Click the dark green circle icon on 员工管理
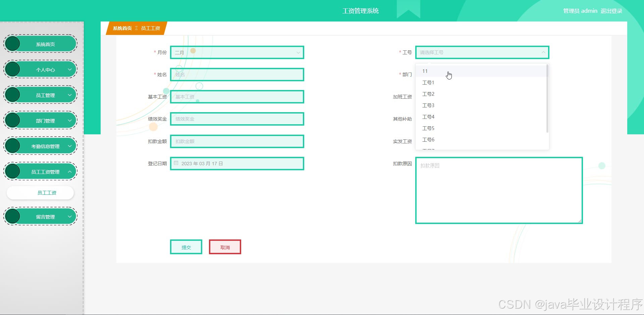Viewport: 644px width, 315px height. (x=13, y=95)
